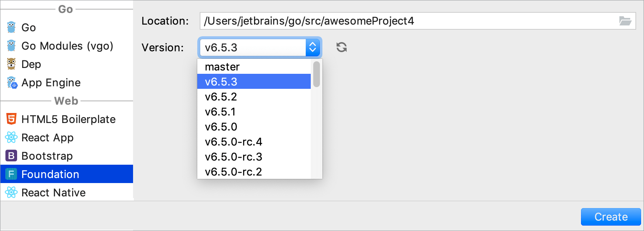Click the Dep project icon

(11, 64)
